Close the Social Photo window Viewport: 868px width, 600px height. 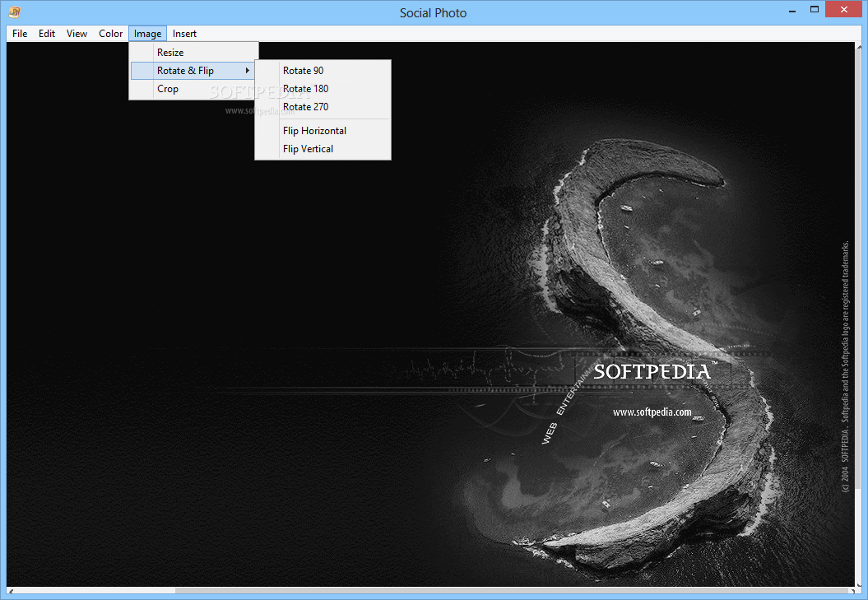pyautogui.click(x=843, y=9)
